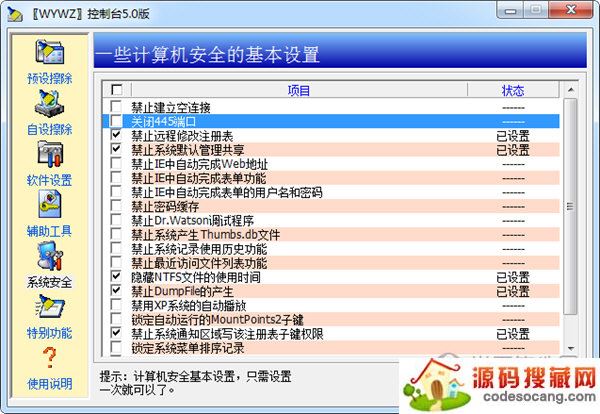
Task: Select the 系统安全 security icon
Action: click(x=50, y=256)
